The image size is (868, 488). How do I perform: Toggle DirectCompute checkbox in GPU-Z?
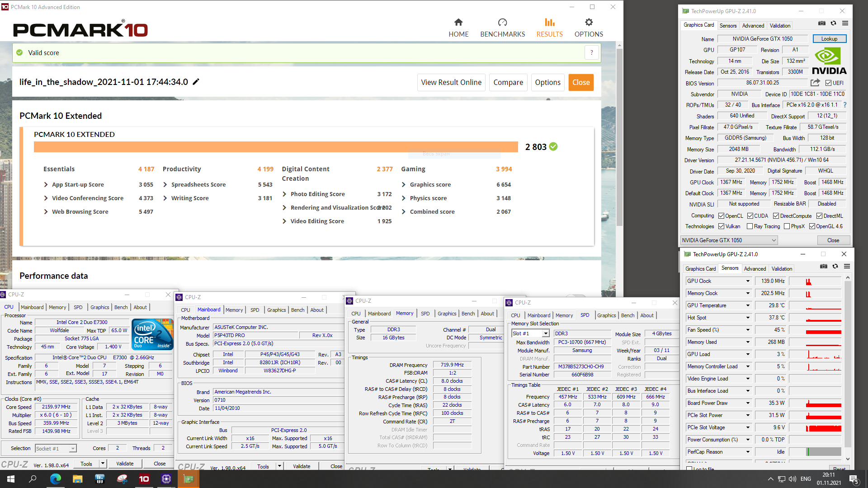pyautogui.click(x=776, y=216)
